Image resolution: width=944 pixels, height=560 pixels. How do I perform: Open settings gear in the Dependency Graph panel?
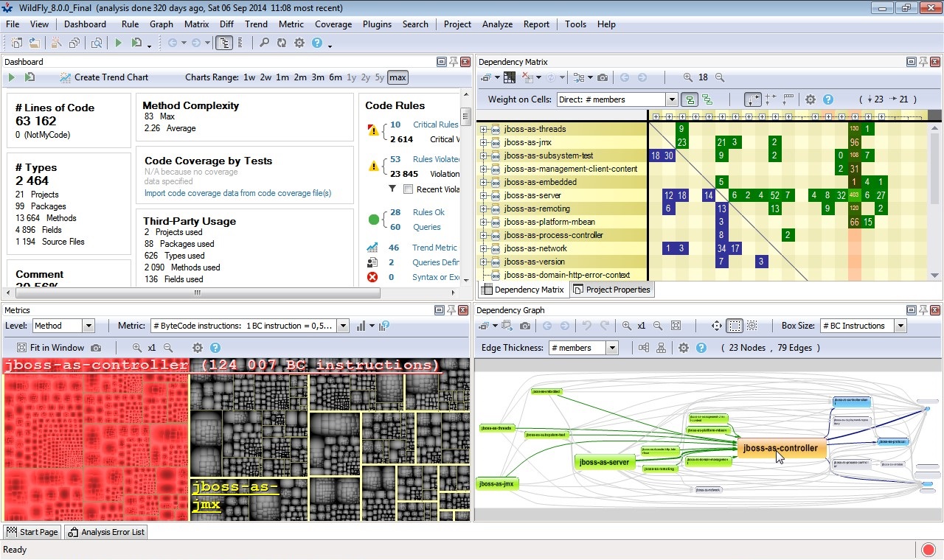point(683,347)
